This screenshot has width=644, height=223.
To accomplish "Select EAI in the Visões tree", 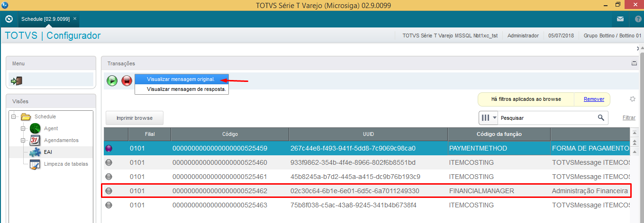I will click(x=48, y=152).
